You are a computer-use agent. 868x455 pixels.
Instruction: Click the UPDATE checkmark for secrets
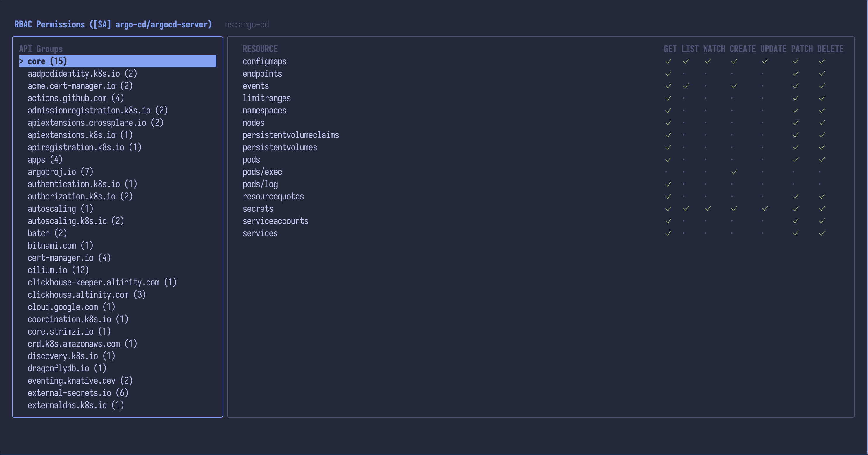[764, 209]
